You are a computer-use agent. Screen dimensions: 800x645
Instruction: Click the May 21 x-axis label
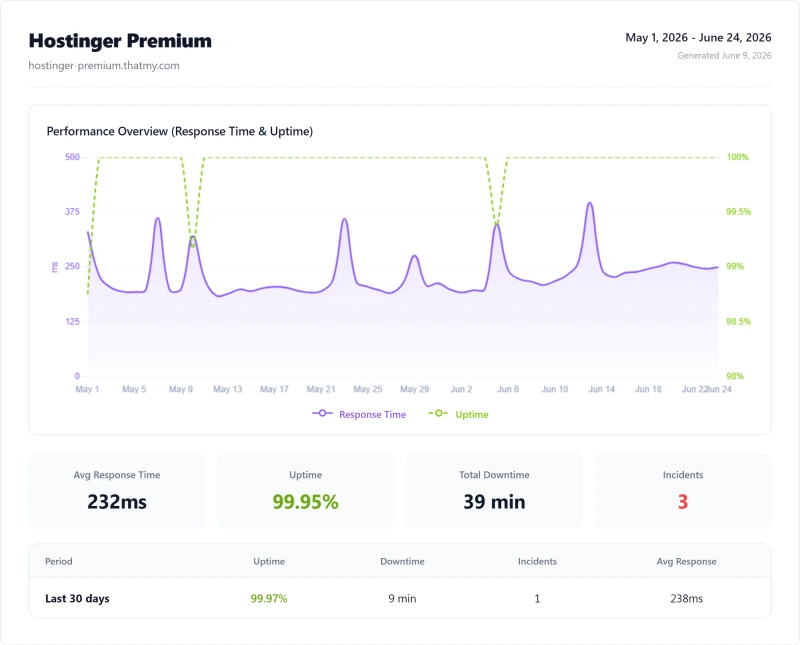click(x=321, y=389)
